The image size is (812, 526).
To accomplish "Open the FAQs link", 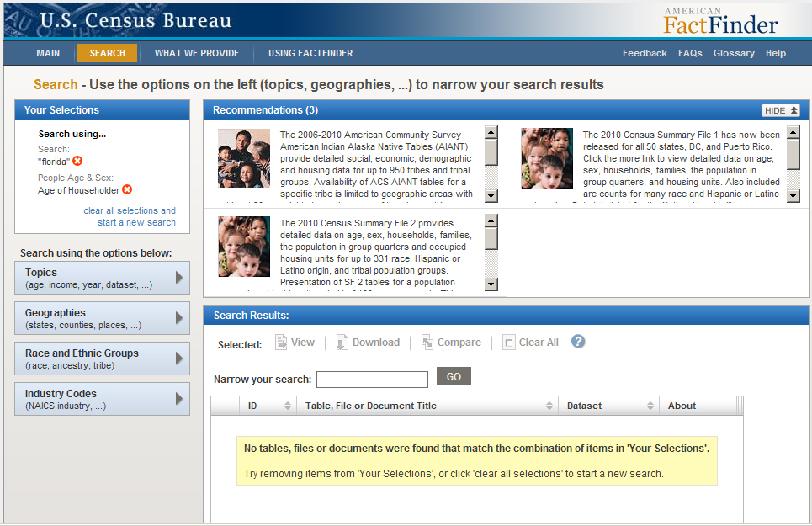I will point(690,53).
